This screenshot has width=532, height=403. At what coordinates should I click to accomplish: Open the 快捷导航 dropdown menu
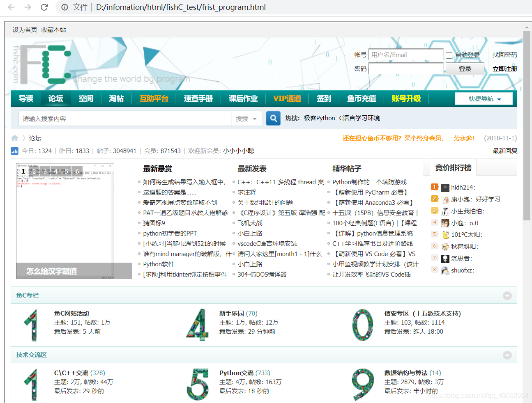pyautogui.click(x=484, y=98)
